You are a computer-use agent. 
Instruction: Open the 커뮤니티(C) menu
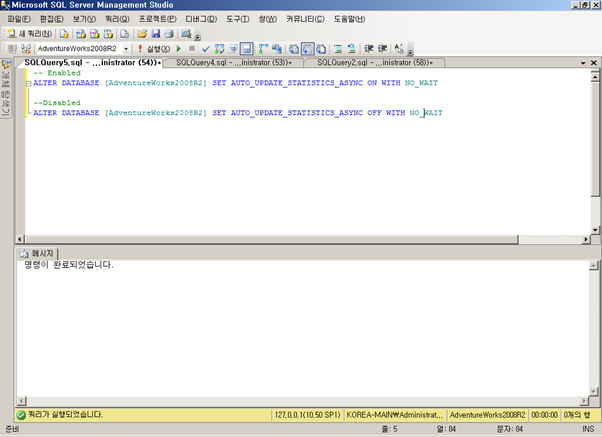(x=305, y=19)
